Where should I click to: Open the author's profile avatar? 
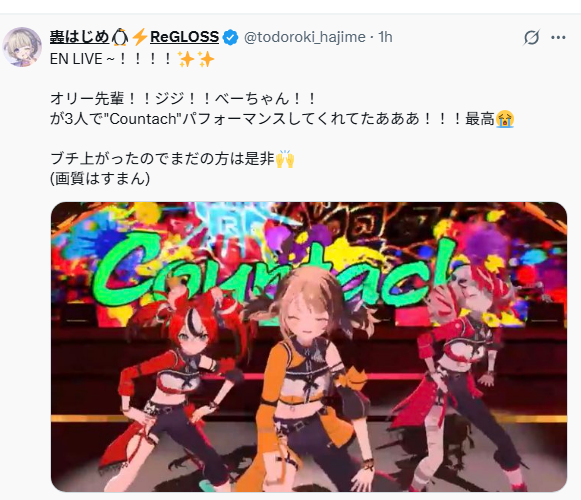22,47
